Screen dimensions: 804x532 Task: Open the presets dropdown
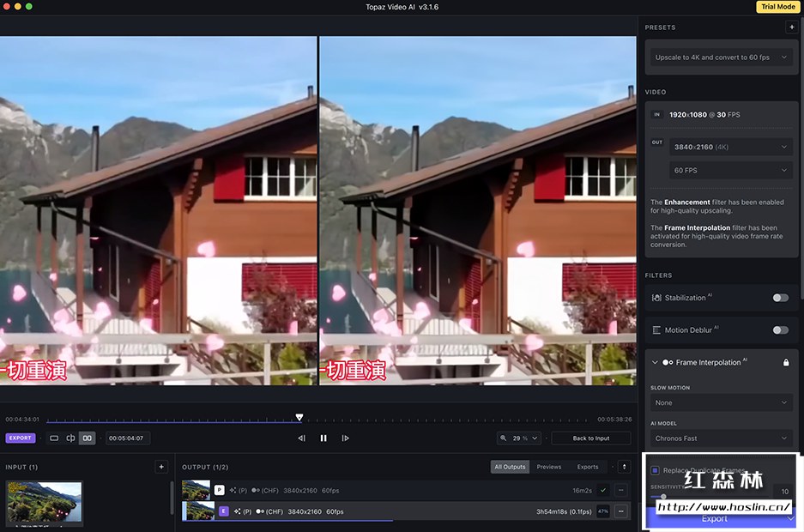(x=721, y=57)
